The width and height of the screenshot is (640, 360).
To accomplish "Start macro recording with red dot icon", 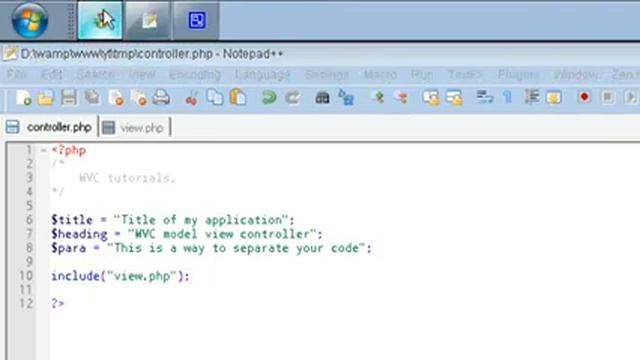I will coord(584,97).
